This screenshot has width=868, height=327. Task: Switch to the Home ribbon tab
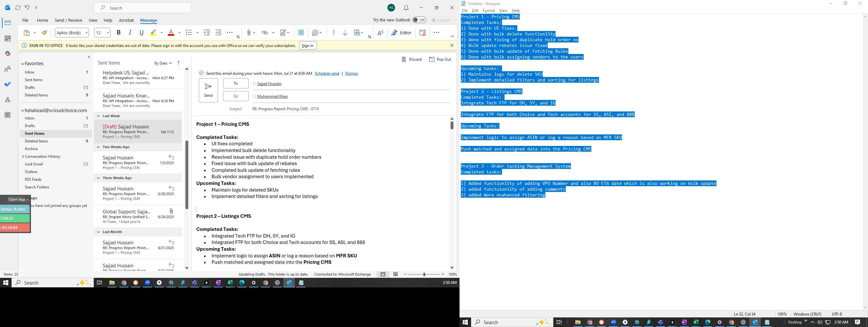tap(42, 20)
